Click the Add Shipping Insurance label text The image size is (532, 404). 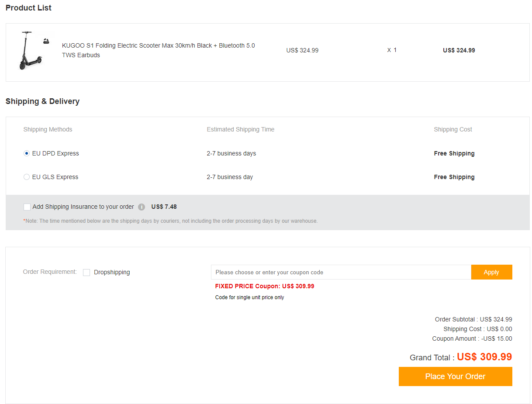click(83, 207)
